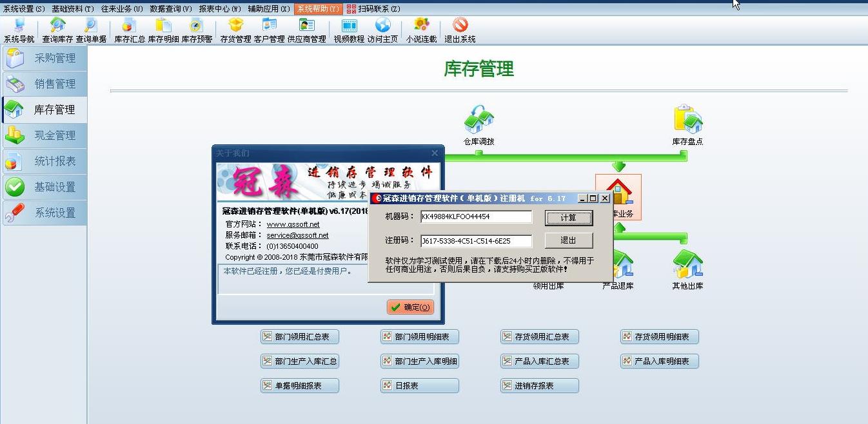The height and width of the screenshot is (424, 868).
Task: Open the 产品退库 workflow icon
Action: click(x=618, y=271)
